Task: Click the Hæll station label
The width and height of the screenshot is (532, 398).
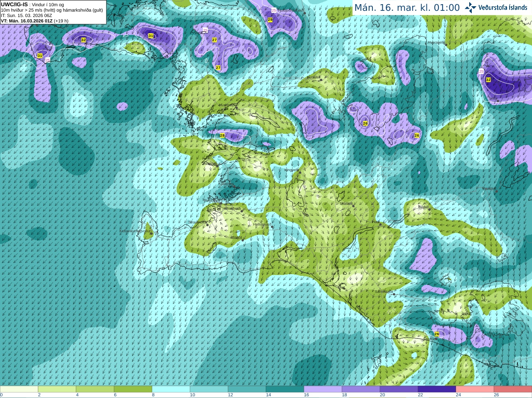Action: [375, 222]
